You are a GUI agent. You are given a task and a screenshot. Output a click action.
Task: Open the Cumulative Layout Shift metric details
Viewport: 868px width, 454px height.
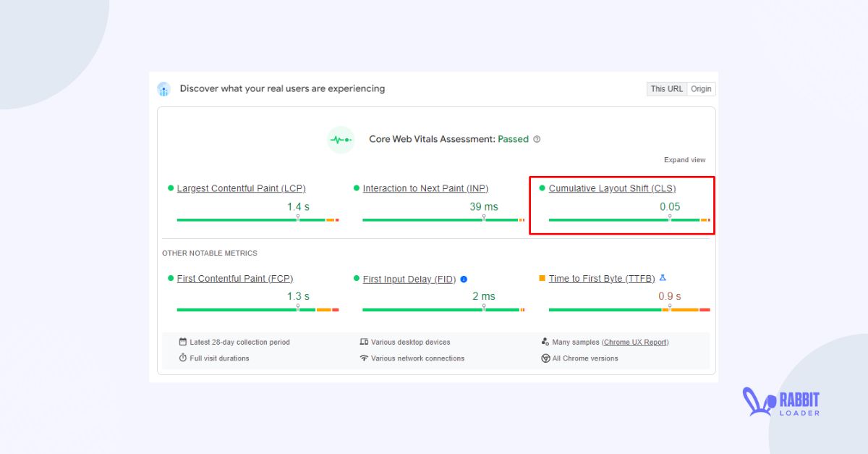(x=611, y=188)
